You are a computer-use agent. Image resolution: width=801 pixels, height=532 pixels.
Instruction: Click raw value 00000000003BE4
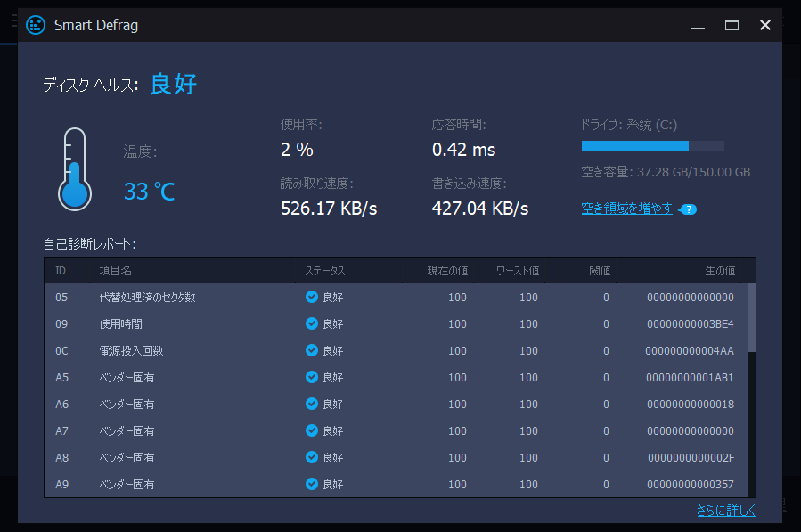point(691,324)
